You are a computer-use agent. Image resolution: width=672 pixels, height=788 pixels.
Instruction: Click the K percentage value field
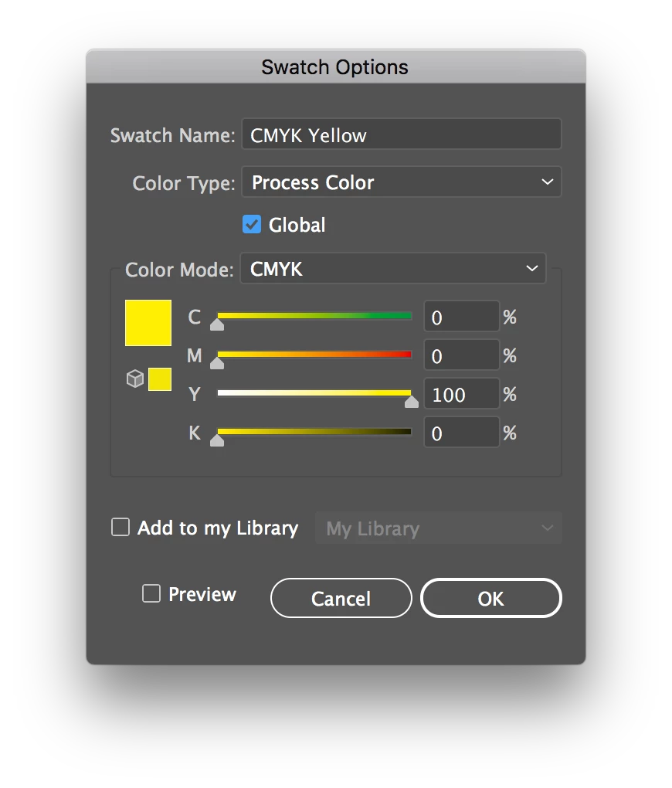[462, 432]
